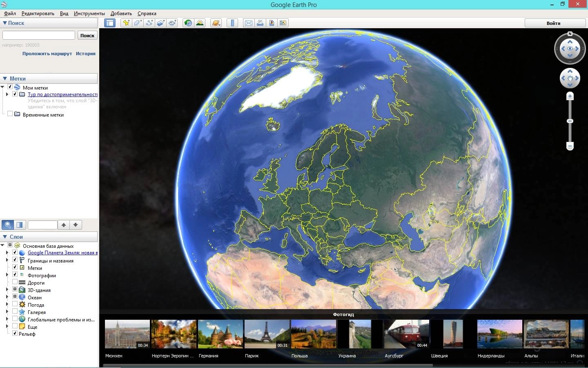The width and height of the screenshot is (588, 368).
Task: Expand the Галерея layer tree
Action: click(7, 312)
